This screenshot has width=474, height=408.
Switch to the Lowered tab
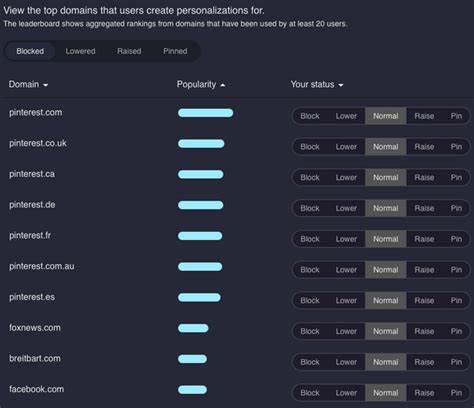click(x=80, y=51)
